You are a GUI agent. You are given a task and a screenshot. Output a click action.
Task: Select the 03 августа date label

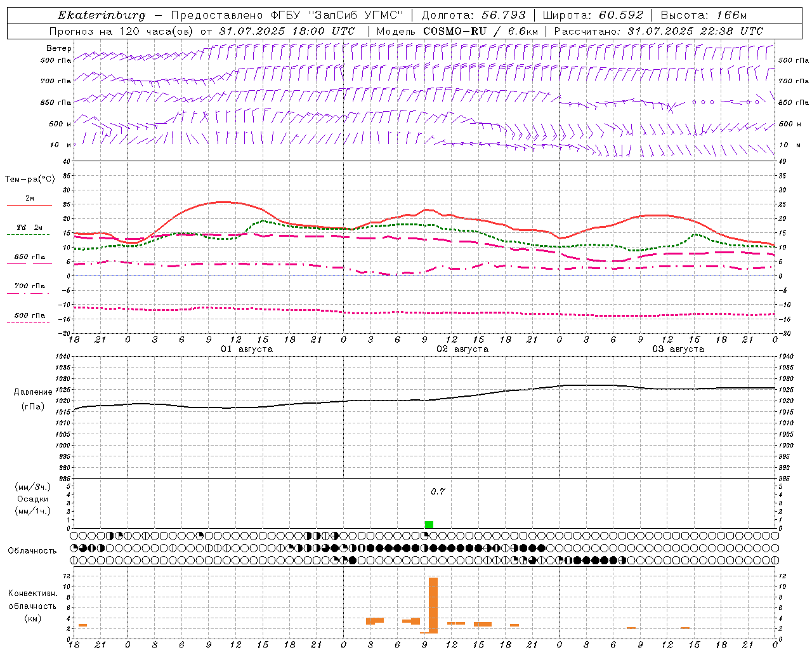coord(678,349)
